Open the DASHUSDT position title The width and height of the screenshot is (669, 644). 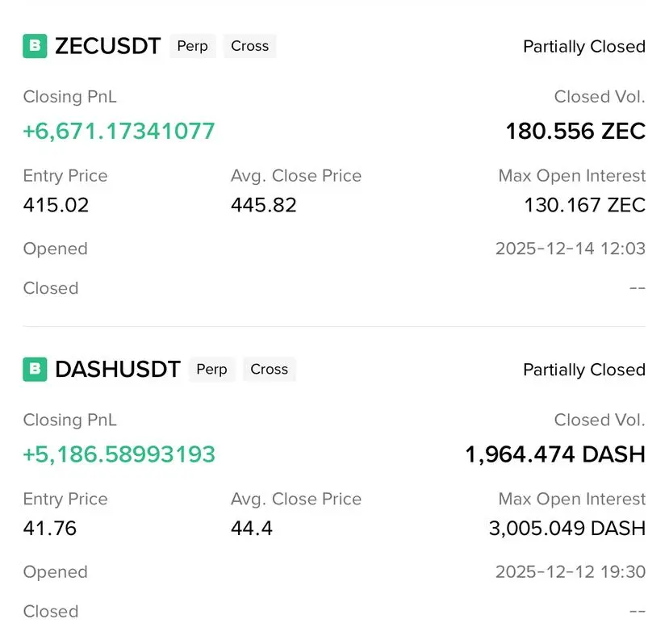tap(117, 370)
